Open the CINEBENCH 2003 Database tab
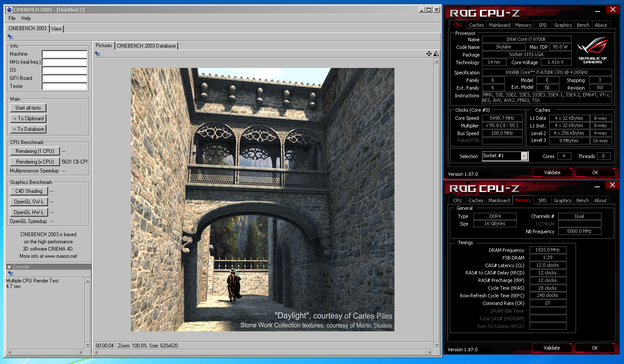Viewport: 624px width, 364px height. [146, 46]
